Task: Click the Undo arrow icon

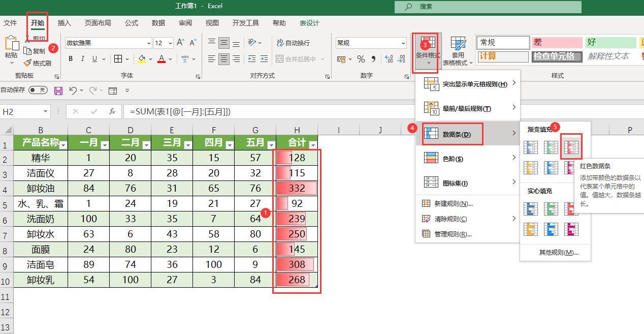Action: 73,90
